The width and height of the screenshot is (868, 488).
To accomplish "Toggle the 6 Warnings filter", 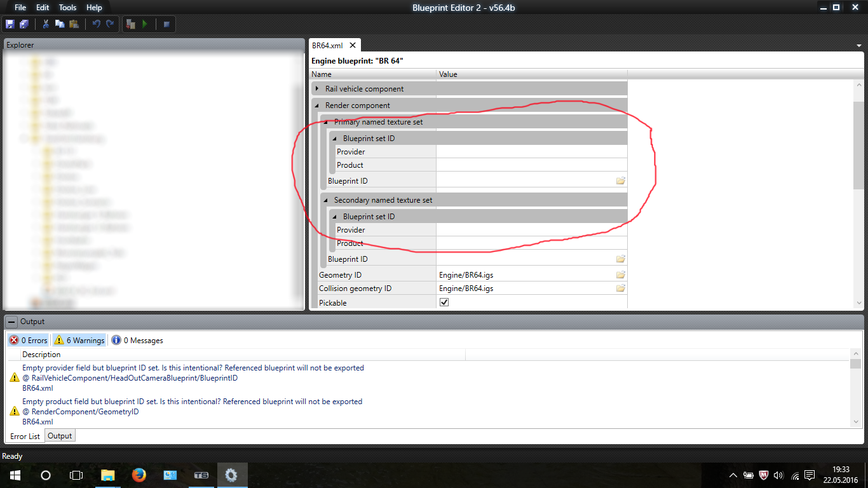I will tap(79, 341).
